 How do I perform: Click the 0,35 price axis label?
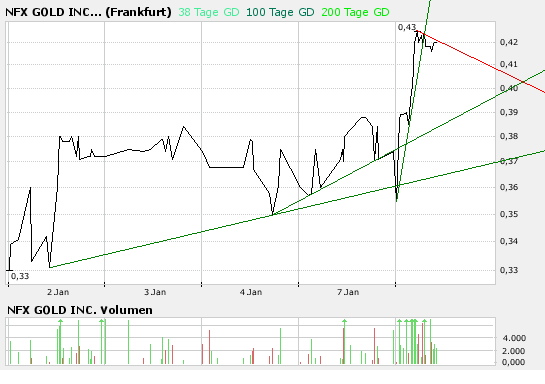[509, 214]
